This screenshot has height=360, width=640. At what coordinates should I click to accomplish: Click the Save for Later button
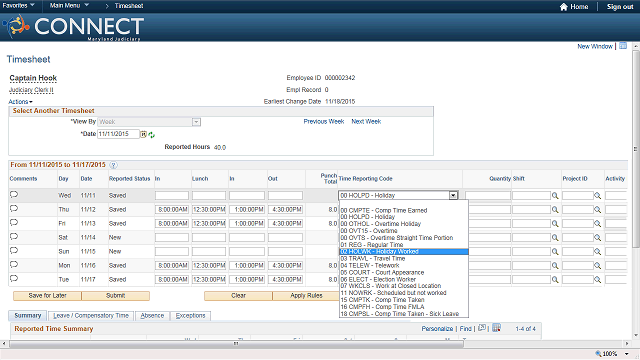pos(47,296)
